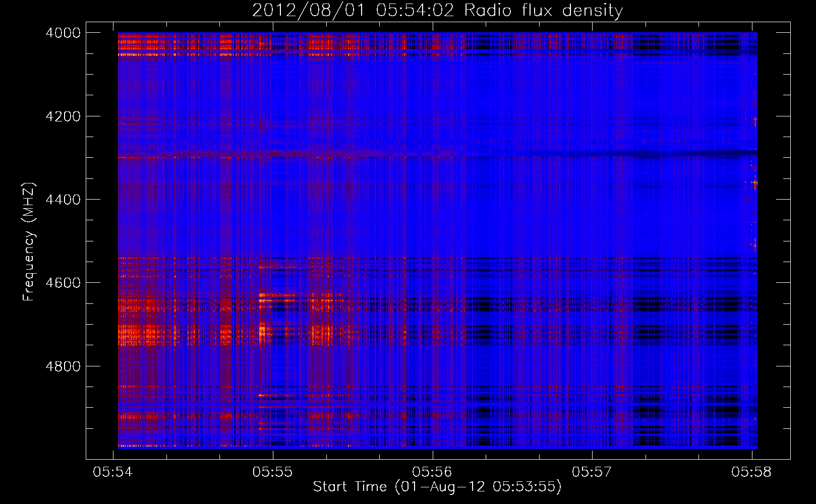Click the 4000 frequency axis label
The width and height of the screenshot is (816, 504).
pyautogui.click(x=63, y=33)
